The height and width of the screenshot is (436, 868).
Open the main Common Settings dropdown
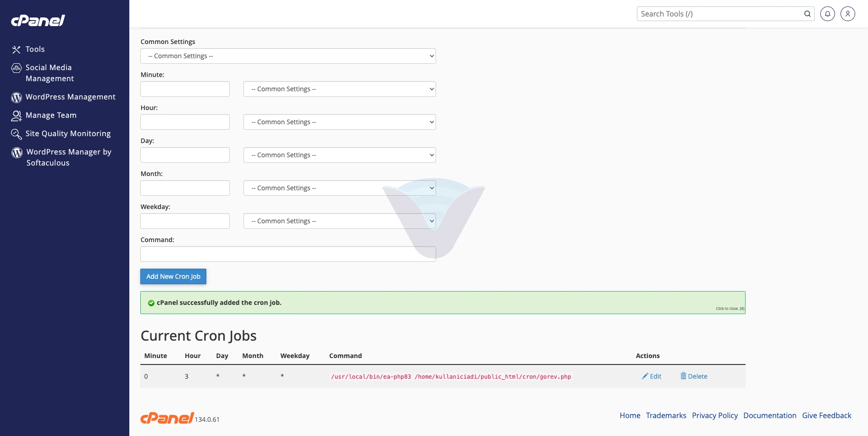tap(288, 56)
